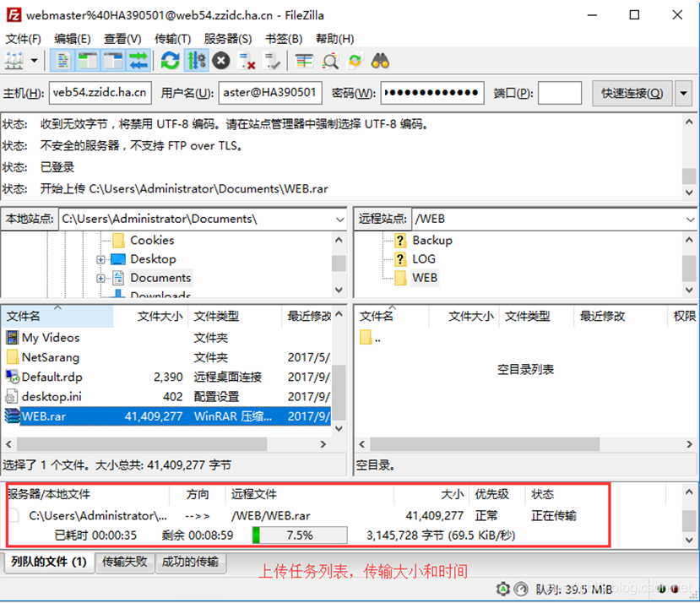The width and height of the screenshot is (700, 603).
Task: Expand the Documents tree node
Action: 100,278
